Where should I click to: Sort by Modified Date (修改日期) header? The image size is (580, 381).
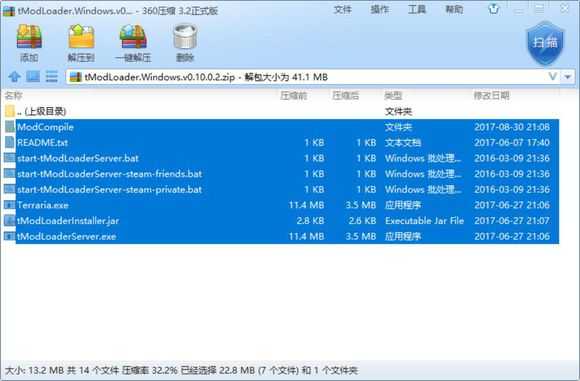(x=492, y=95)
